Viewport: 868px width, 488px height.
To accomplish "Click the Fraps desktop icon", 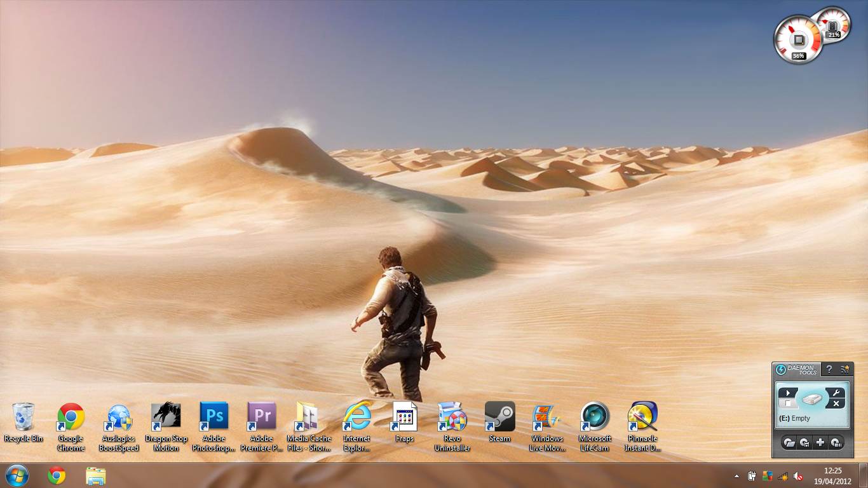I will tap(404, 417).
